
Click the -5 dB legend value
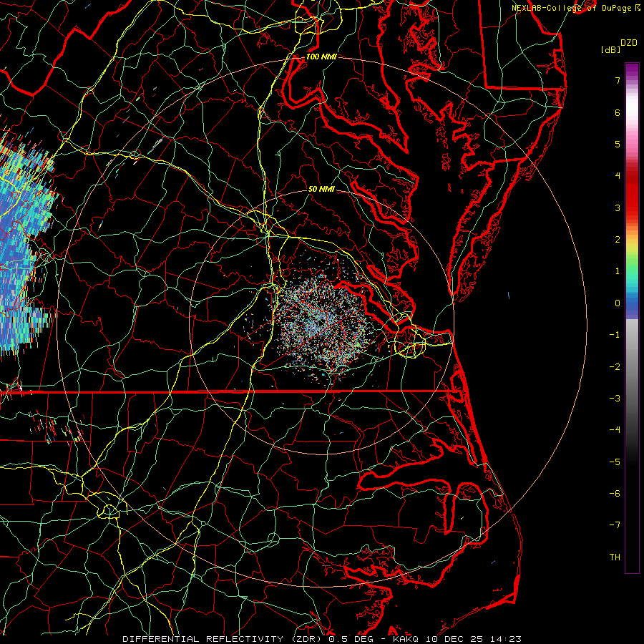click(615, 462)
